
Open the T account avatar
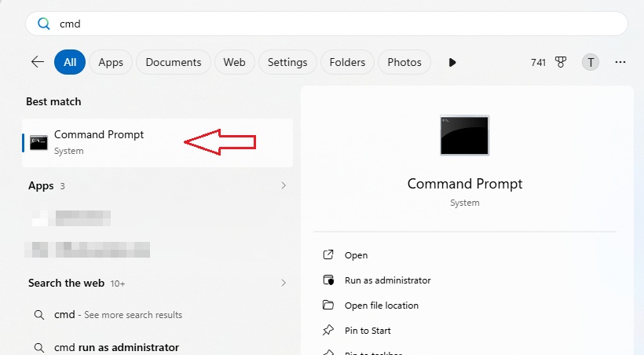590,63
